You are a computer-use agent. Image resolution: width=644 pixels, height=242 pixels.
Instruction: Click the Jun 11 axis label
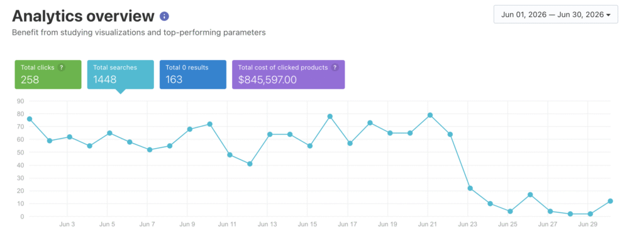tap(227, 225)
